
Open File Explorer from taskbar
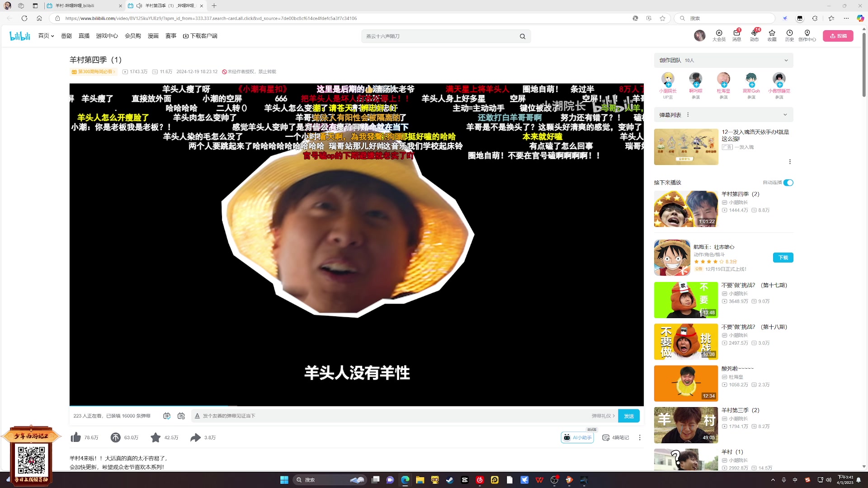(x=420, y=480)
